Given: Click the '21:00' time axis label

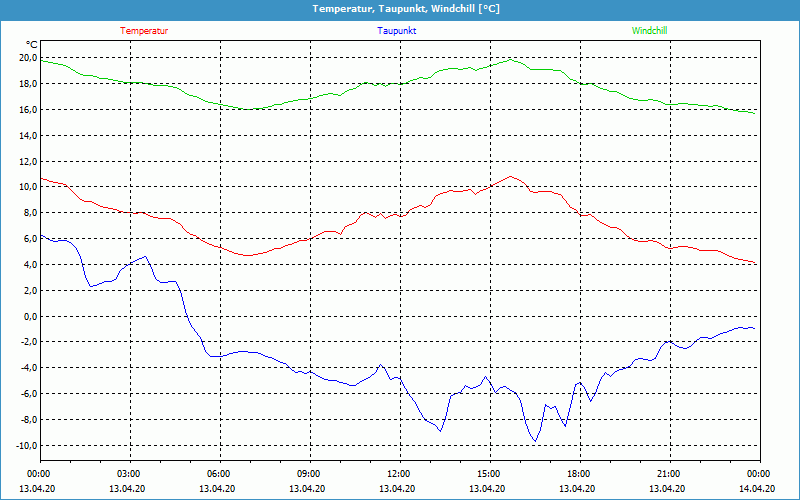Looking at the screenshot, I should click(x=670, y=474).
